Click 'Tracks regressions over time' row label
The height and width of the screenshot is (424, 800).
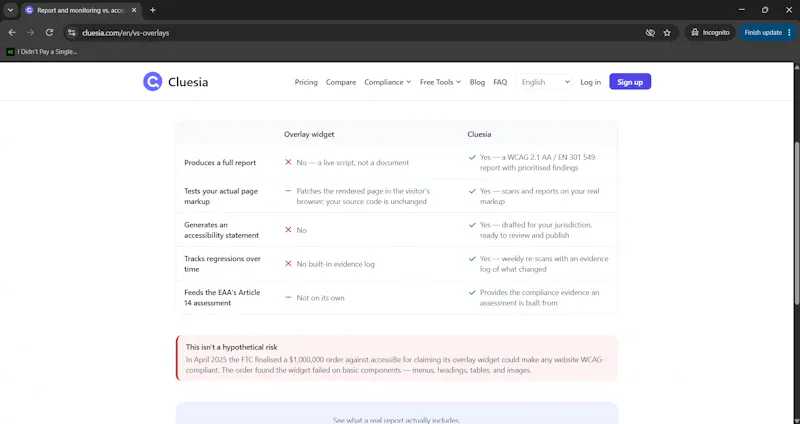pyautogui.click(x=222, y=264)
